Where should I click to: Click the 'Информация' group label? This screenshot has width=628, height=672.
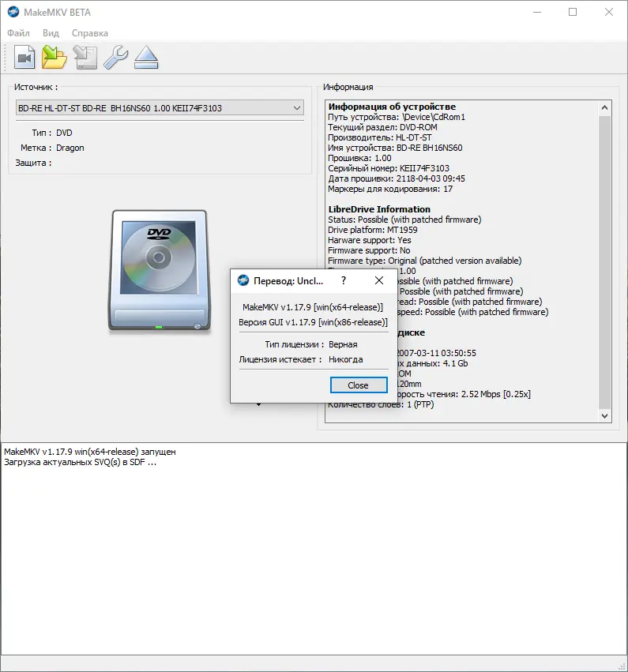[x=348, y=87]
